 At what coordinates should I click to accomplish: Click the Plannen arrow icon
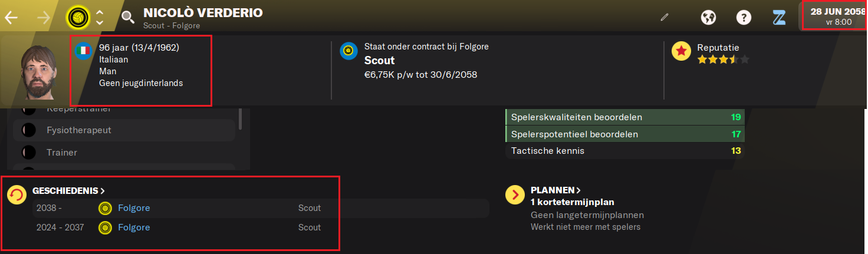(x=515, y=194)
